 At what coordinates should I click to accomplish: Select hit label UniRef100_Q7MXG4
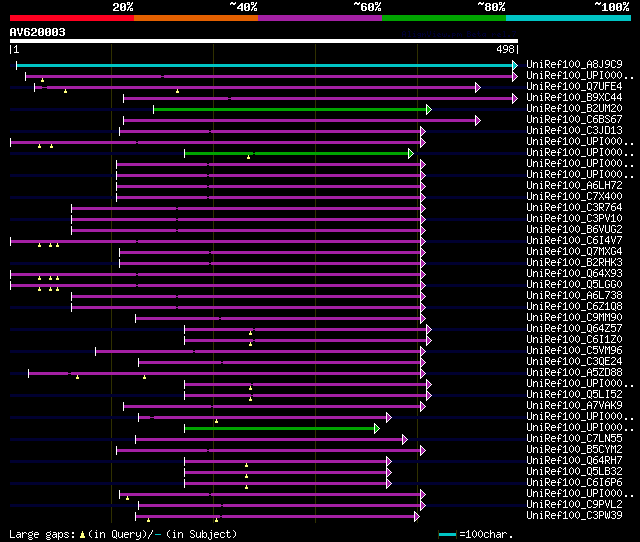click(574, 252)
